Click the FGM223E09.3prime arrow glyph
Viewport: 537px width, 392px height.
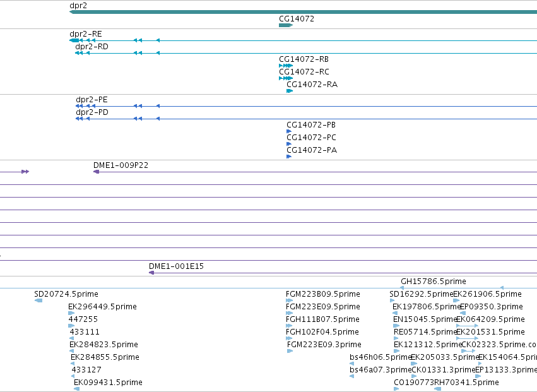coord(290,351)
